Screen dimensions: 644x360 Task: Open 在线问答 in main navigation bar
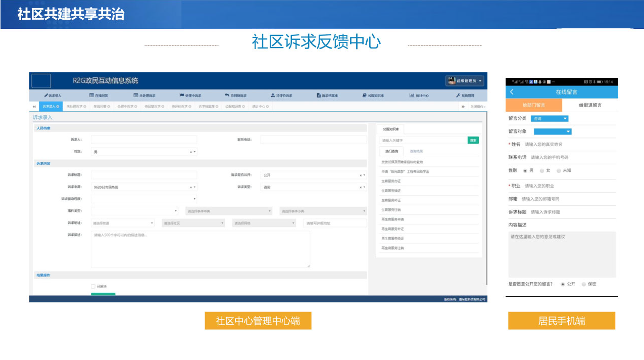click(98, 96)
